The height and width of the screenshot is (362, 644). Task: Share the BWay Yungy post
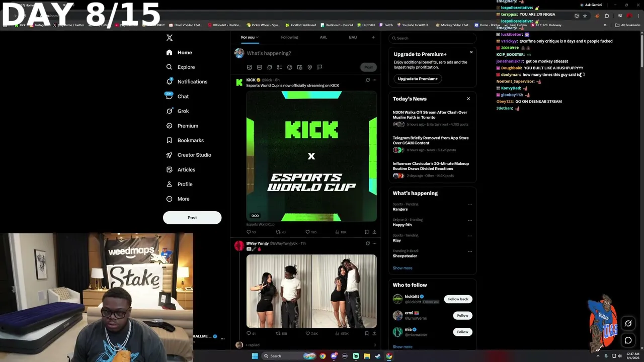(x=374, y=333)
